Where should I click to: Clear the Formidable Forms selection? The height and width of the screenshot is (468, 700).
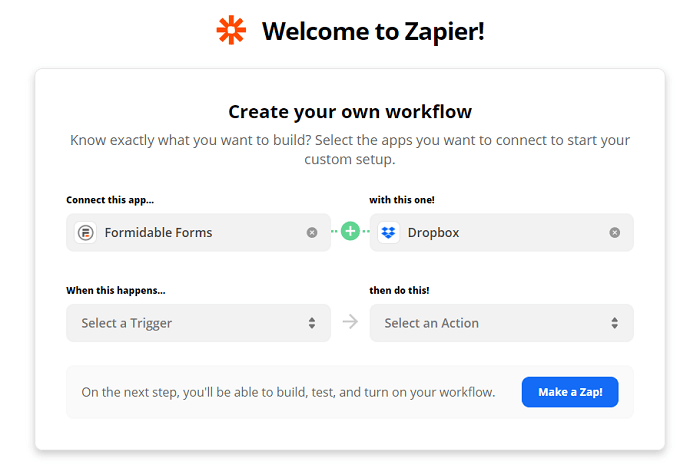312,233
